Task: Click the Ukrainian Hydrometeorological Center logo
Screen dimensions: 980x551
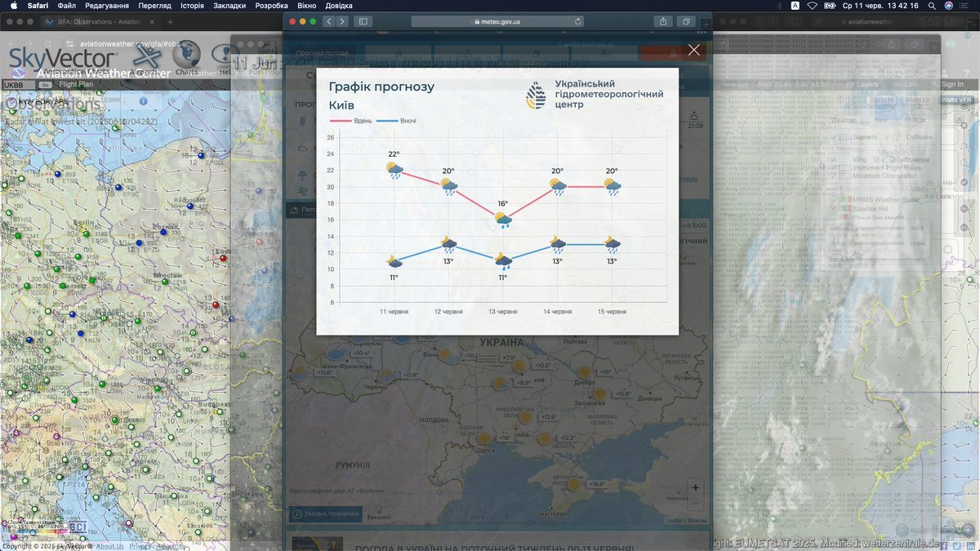Action: point(594,95)
